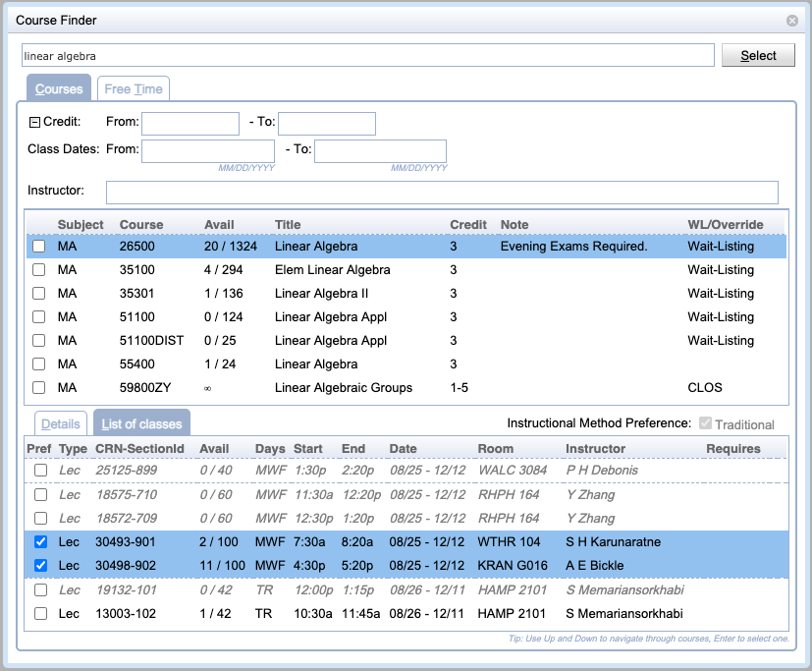
Task: Open the List of classes tab
Action: click(x=142, y=424)
